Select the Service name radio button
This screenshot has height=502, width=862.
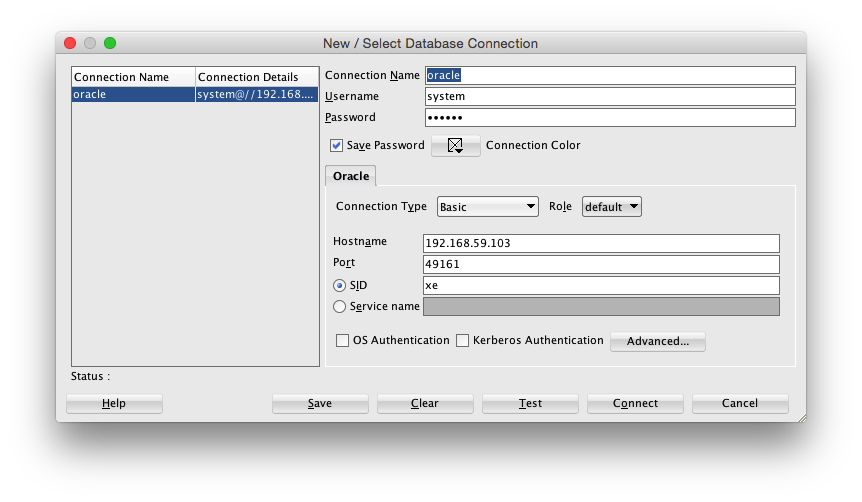[340, 307]
